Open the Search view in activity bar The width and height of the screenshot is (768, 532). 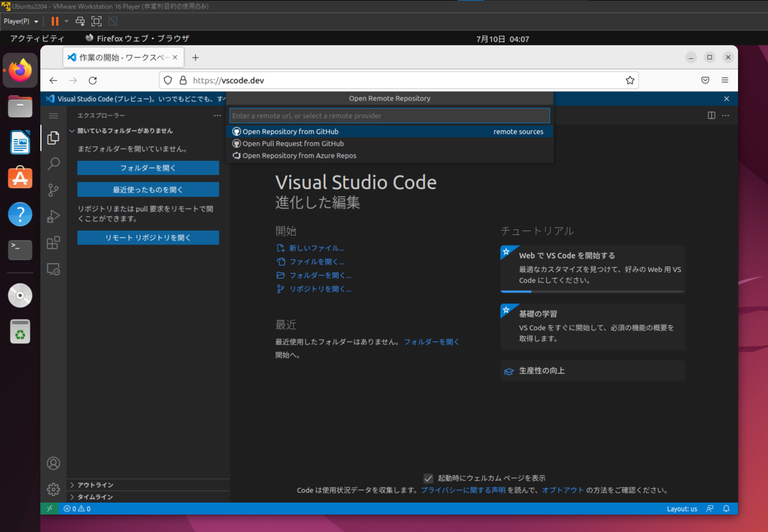coord(54,164)
